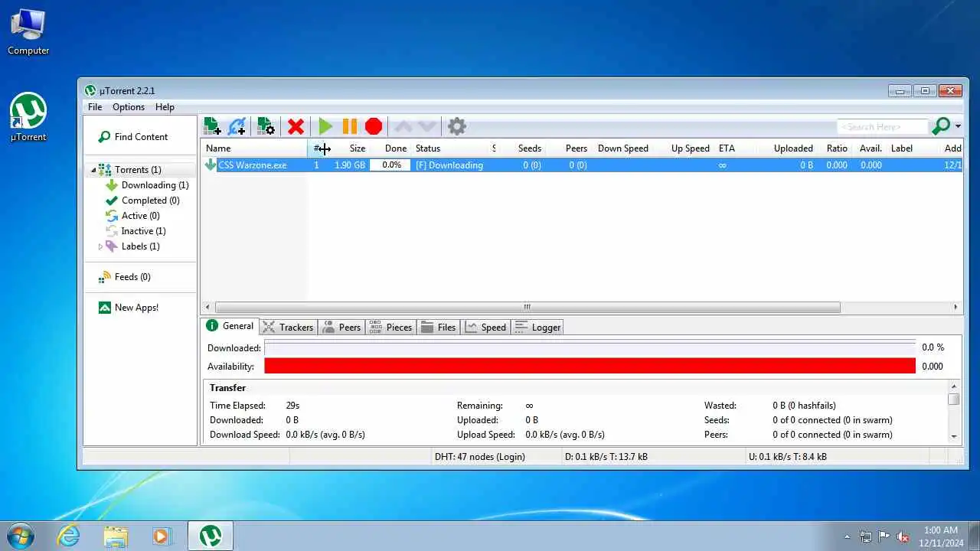Open Computer desktop icon
Screen dimensions: 980x551
pos(28,32)
